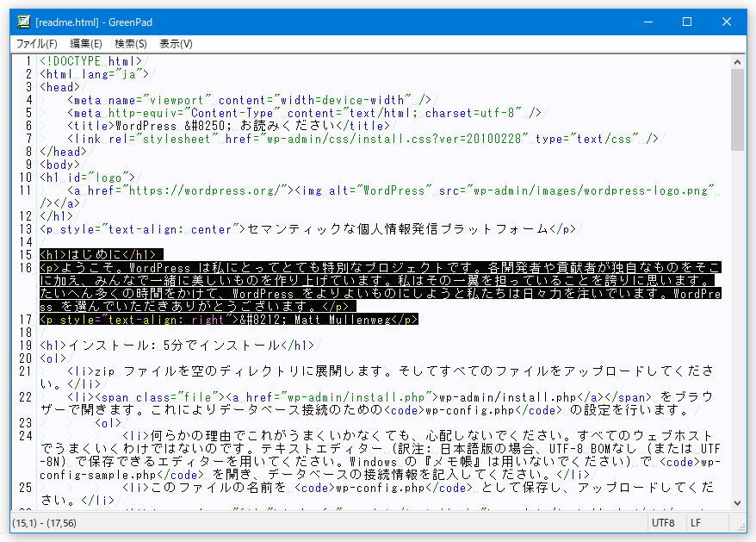This screenshot has width=756, height=542.
Task: Open the ファイル(F) menu
Action: [37, 44]
